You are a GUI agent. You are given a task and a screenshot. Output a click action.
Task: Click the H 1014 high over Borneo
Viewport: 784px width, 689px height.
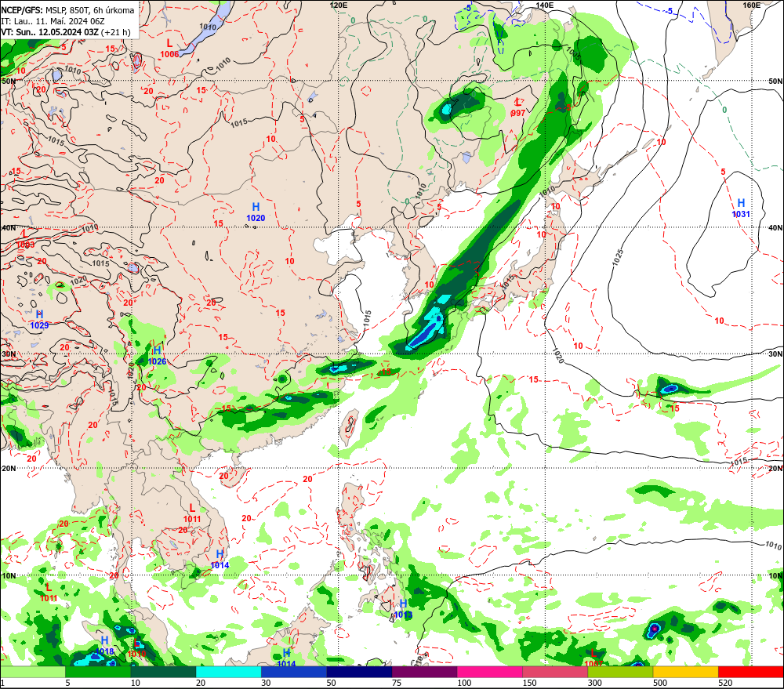pyautogui.click(x=286, y=658)
